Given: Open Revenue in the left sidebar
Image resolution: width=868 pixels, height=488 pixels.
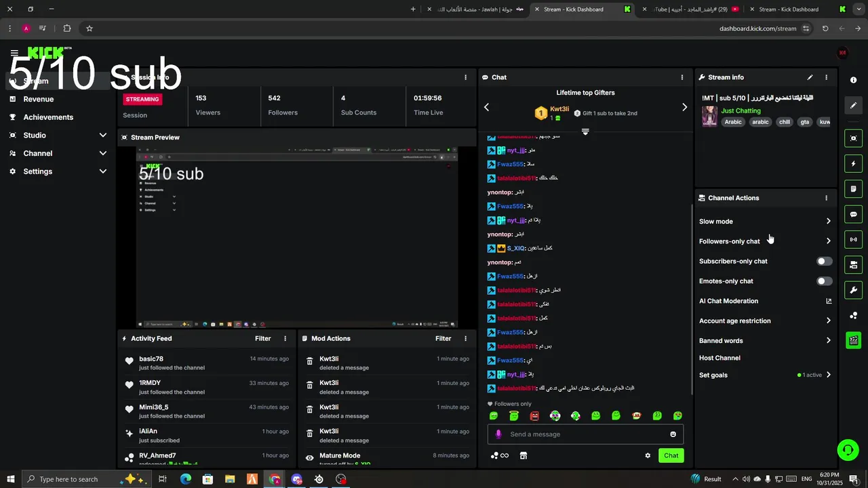Looking at the screenshot, I should (39, 99).
